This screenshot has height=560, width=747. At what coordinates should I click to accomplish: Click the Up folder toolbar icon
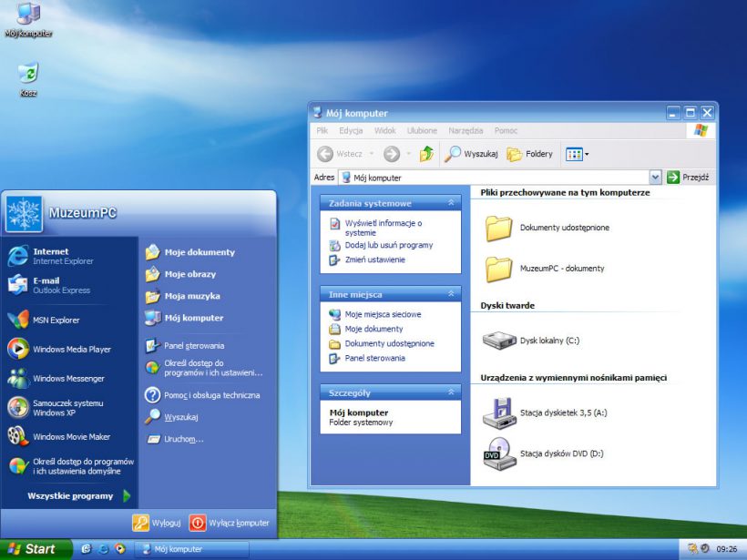tap(426, 154)
